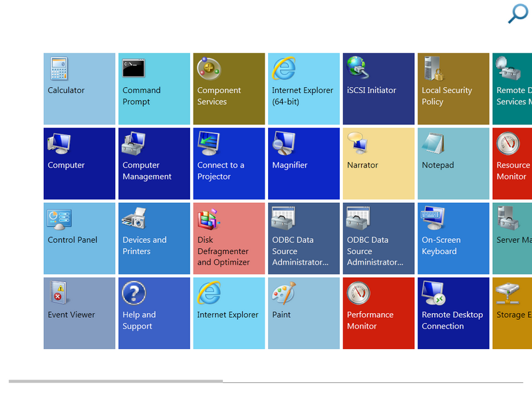This screenshot has width=532, height=399.
Task: Launch Computer Management
Action: pos(154,164)
